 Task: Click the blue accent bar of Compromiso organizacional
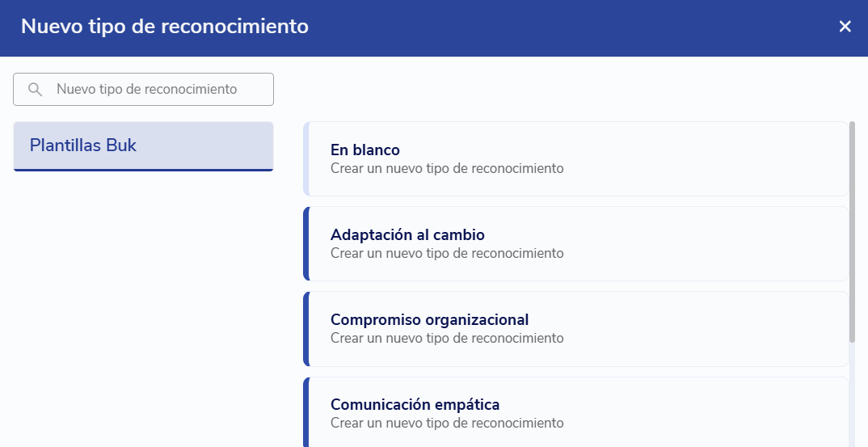click(x=306, y=329)
